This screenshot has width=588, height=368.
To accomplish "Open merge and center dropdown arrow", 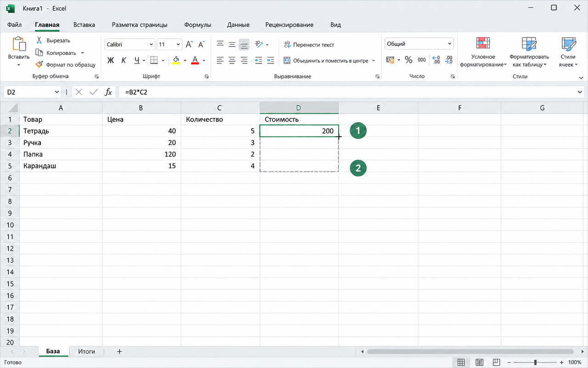I will [x=373, y=61].
